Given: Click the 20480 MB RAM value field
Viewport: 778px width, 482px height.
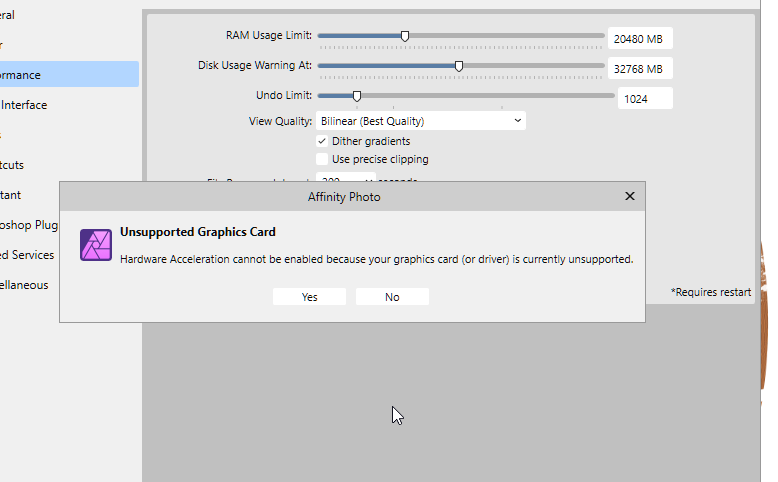Looking at the screenshot, I should point(640,39).
